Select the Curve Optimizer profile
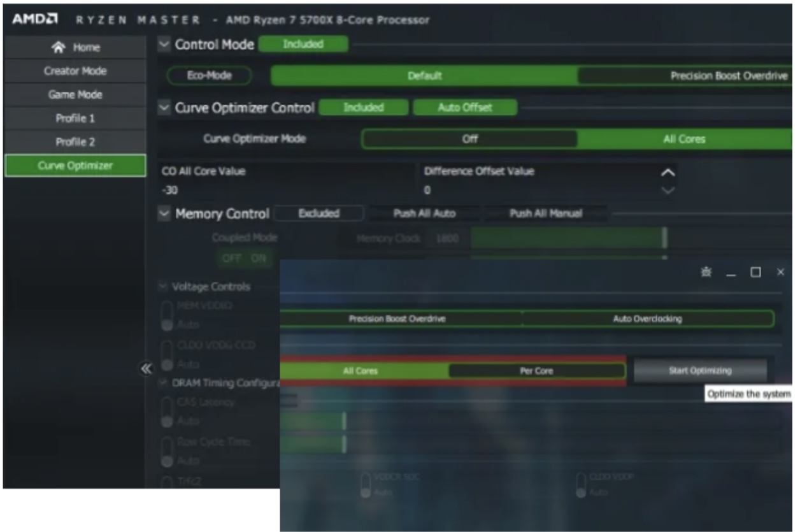 pyautogui.click(x=75, y=166)
